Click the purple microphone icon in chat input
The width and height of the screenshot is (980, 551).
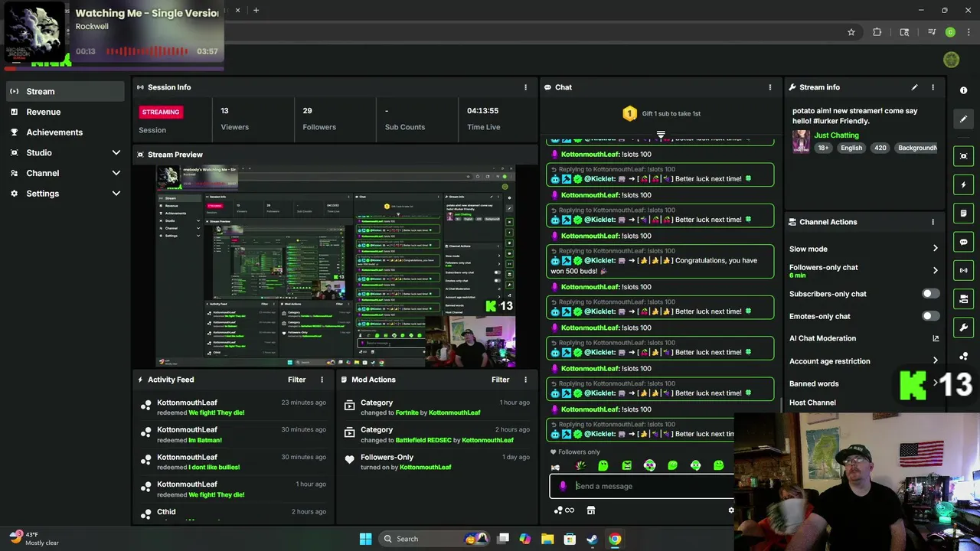[x=563, y=486]
